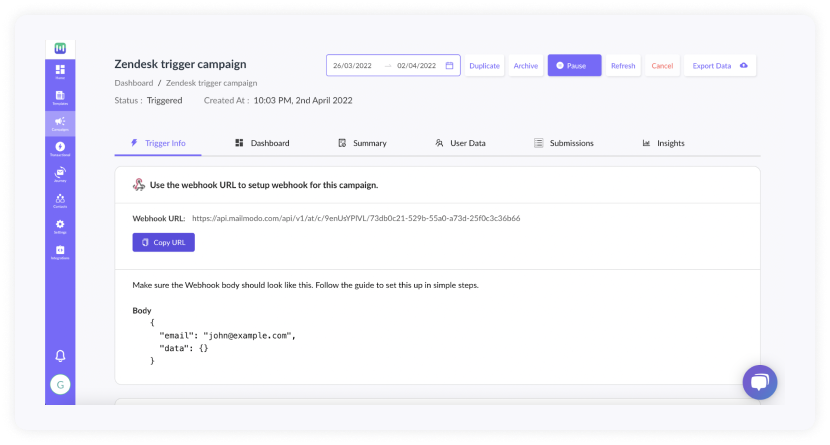Switch to the Insights tab
Screen dimensions: 830x445
point(664,143)
